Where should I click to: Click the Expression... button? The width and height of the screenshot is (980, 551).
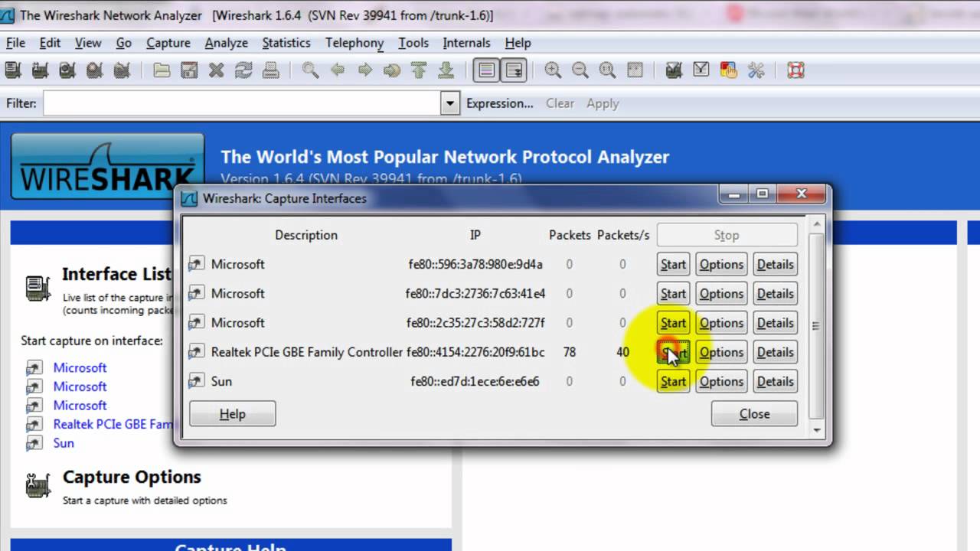point(499,103)
